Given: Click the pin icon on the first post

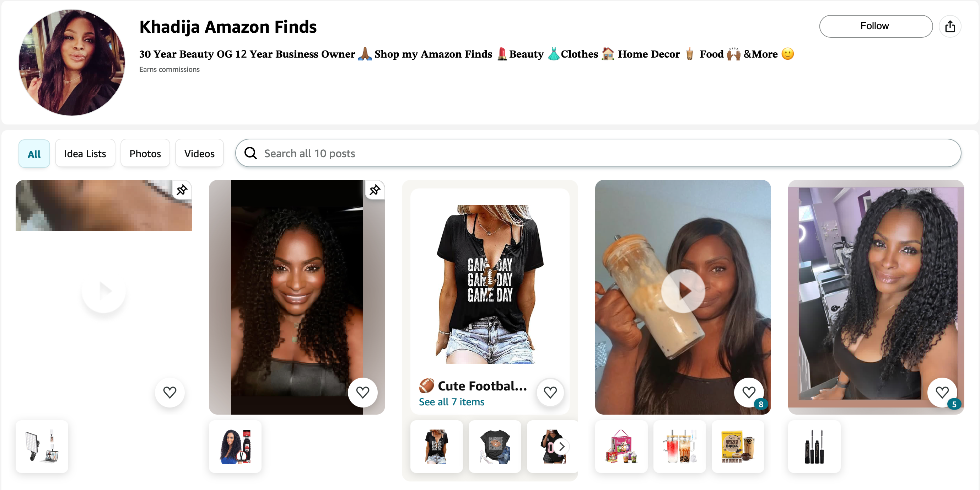Looking at the screenshot, I should pyautogui.click(x=182, y=190).
